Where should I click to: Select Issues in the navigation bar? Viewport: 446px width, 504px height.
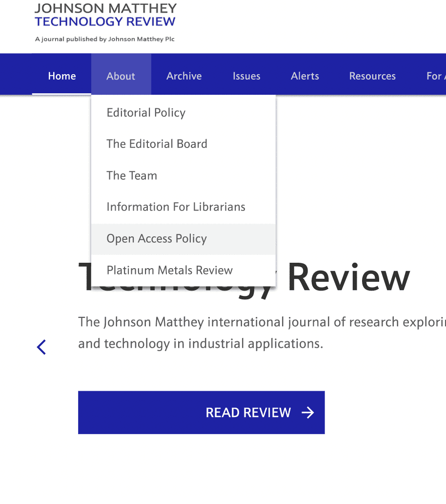[246, 76]
